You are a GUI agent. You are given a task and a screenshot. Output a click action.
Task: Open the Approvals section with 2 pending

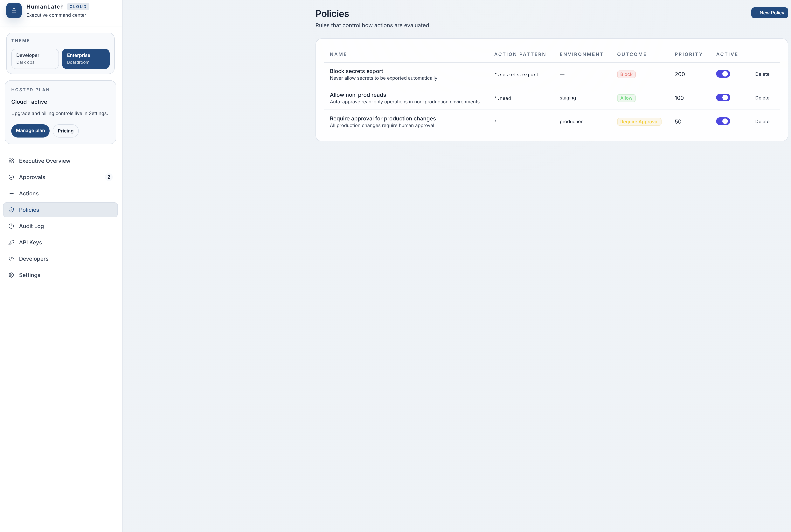coord(32,177)
